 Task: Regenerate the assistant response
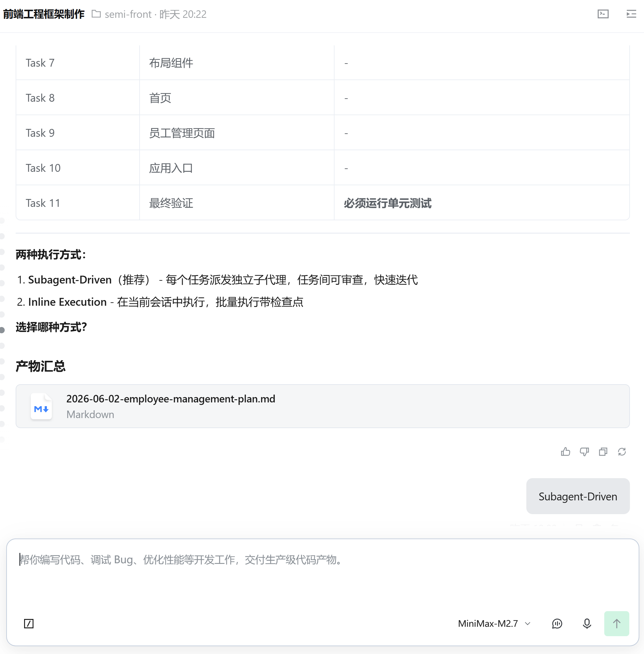click(622, 452)
